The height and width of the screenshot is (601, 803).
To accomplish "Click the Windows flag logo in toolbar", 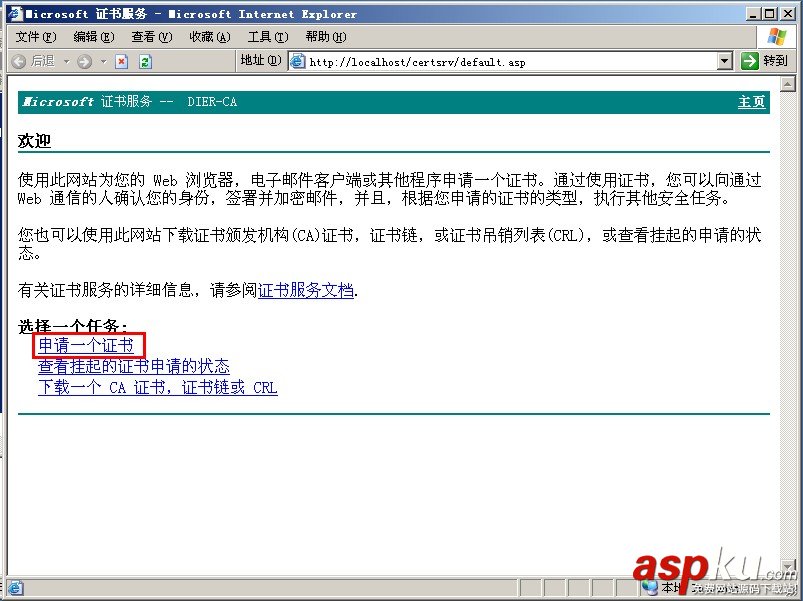I will 777,36.
